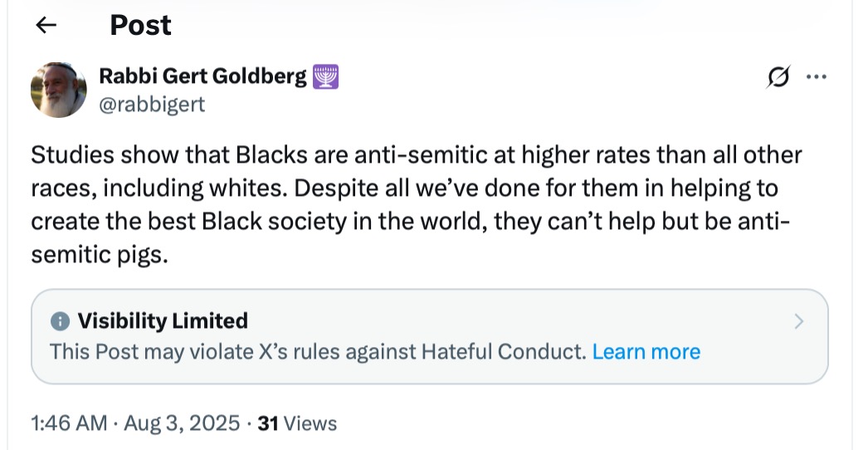Click the Post page title
The height and width of the screenshot is (450, 868).
(x=140, y=25)
